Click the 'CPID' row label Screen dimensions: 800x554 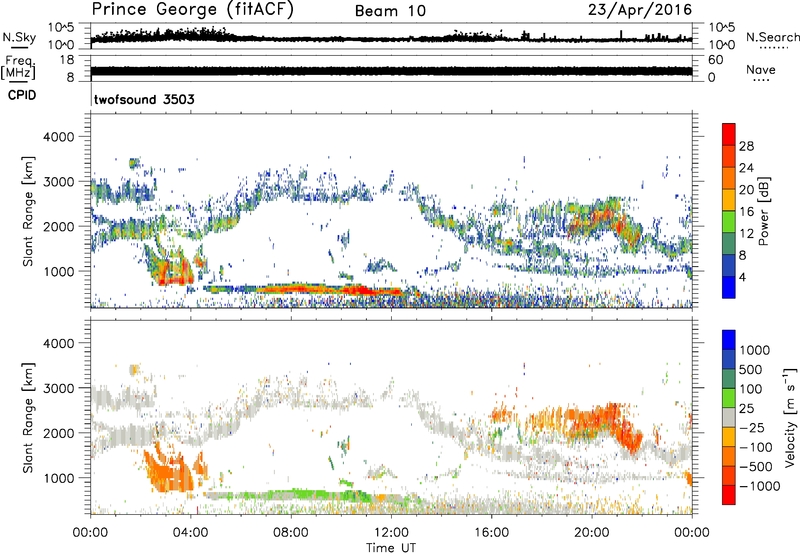21,95
